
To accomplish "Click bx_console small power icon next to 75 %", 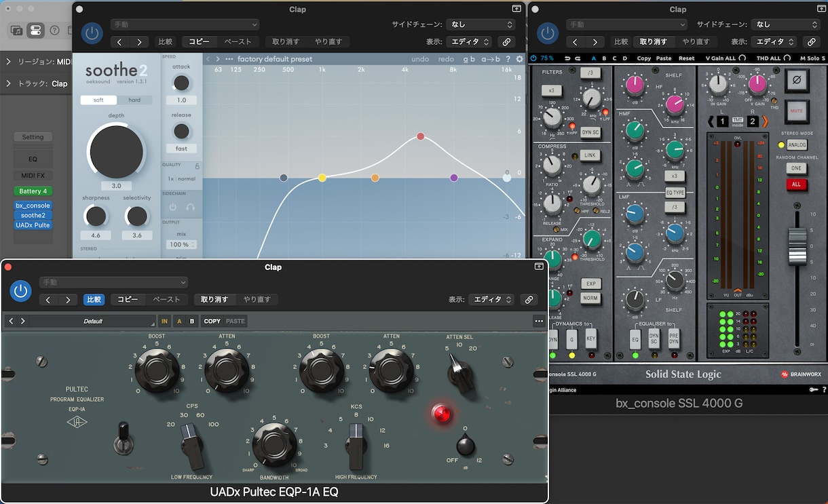I will click(x=533, y=58).
